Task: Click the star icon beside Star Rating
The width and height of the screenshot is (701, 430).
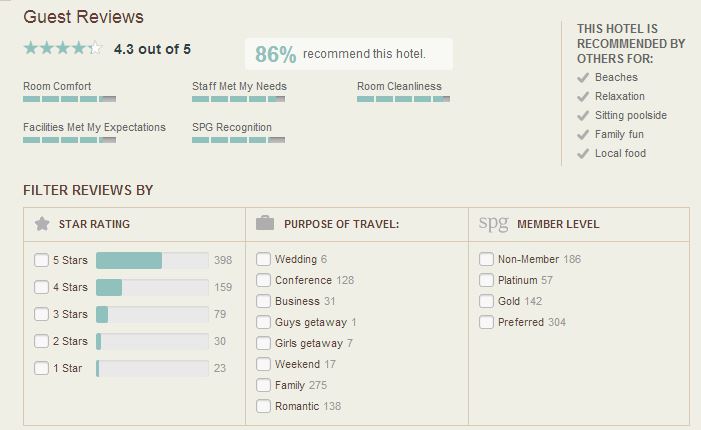Action: [42, 223]
